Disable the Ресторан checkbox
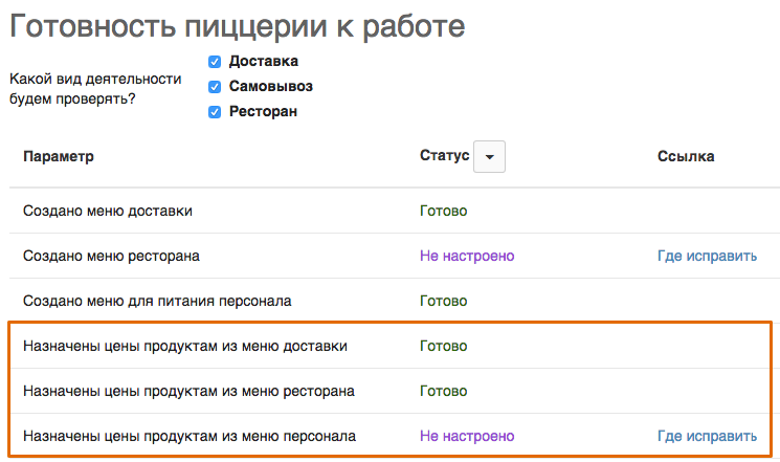 (x=214, y=112)
